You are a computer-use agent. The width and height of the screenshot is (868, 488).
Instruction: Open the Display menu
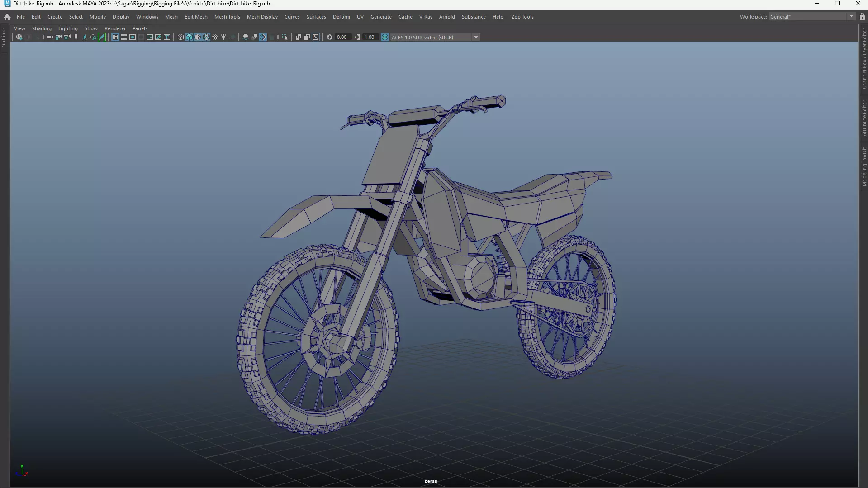121,17
